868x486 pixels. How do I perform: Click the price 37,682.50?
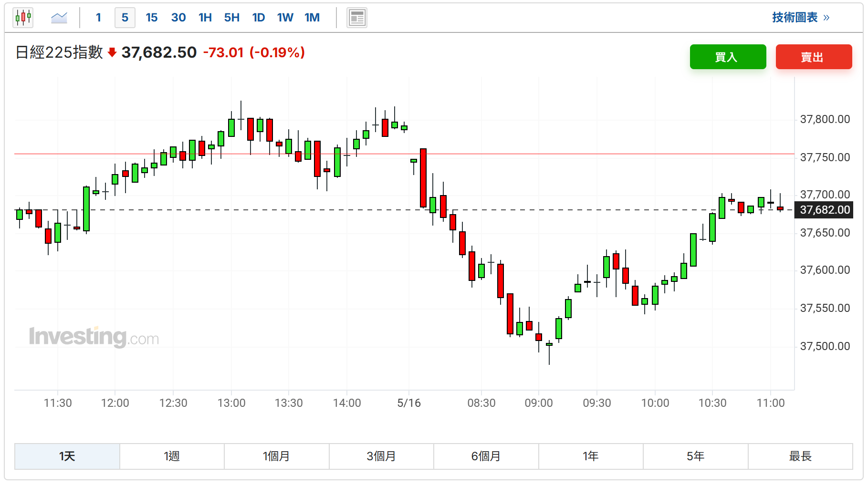(x=159, y=52)
